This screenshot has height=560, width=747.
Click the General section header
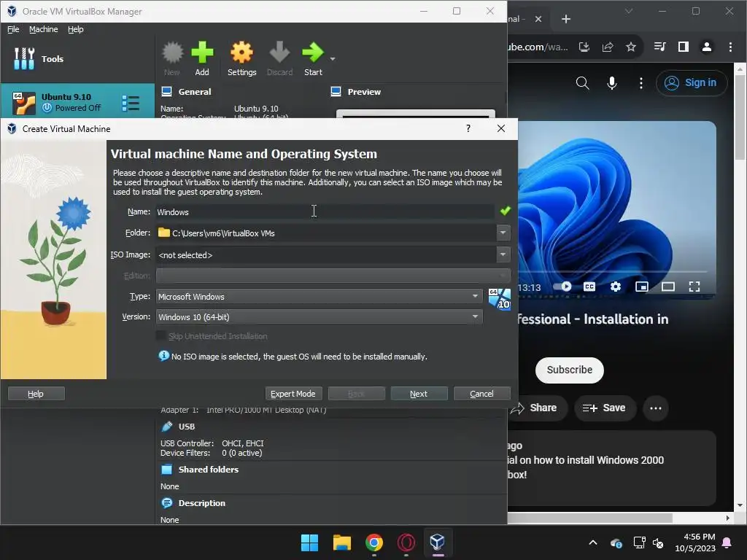tap(194, 91)
